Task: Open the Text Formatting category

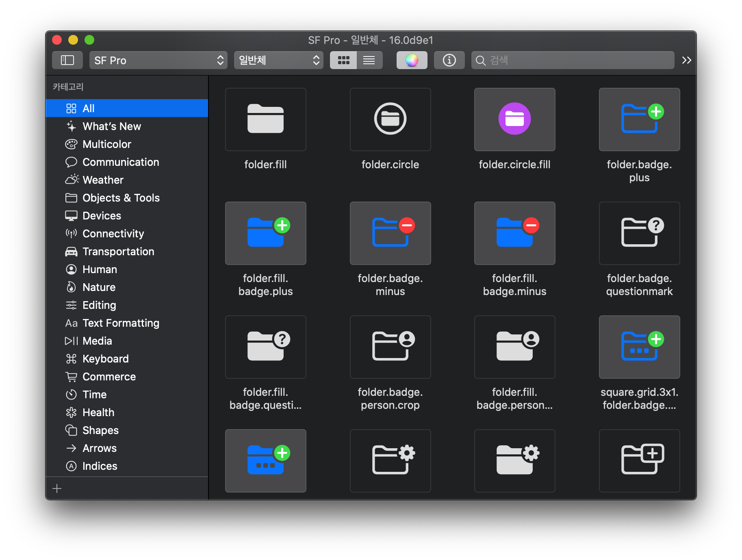Action: pos(127,323)
